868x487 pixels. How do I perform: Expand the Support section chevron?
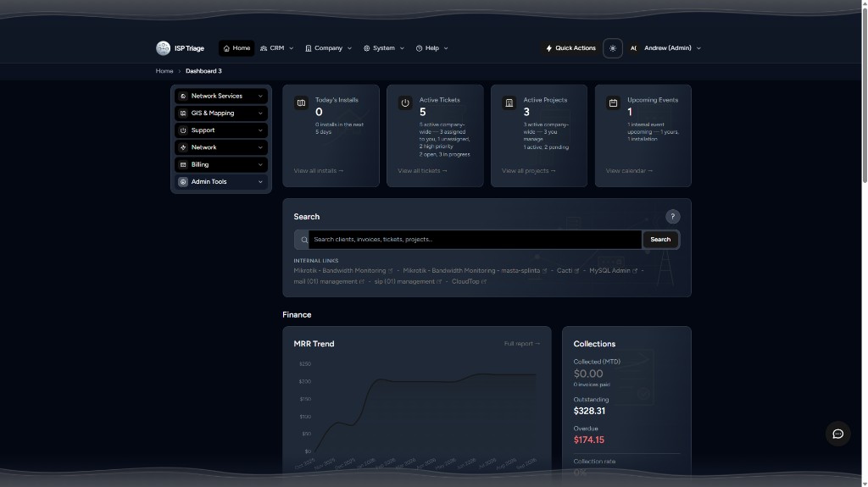click(260, 130)
